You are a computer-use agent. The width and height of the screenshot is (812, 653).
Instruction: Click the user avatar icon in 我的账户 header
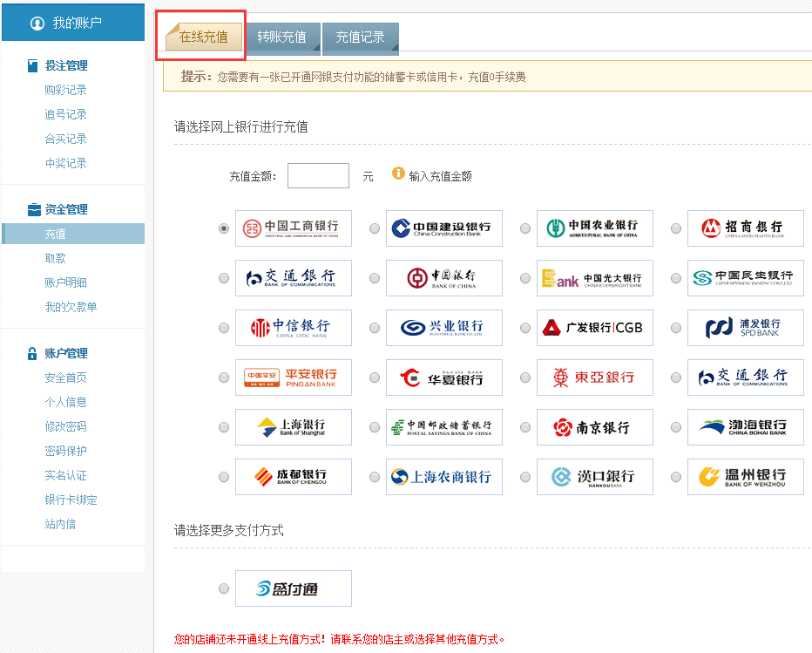(x=37, y=24)
